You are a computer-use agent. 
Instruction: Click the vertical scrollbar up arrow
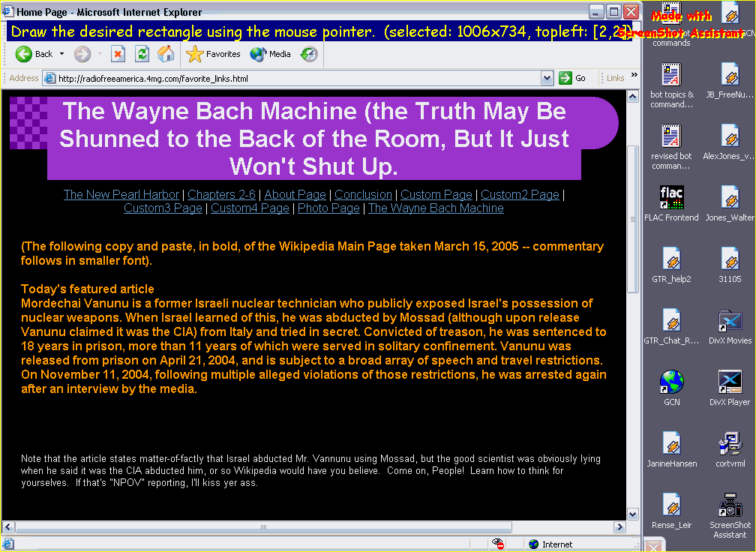[632, 97]
